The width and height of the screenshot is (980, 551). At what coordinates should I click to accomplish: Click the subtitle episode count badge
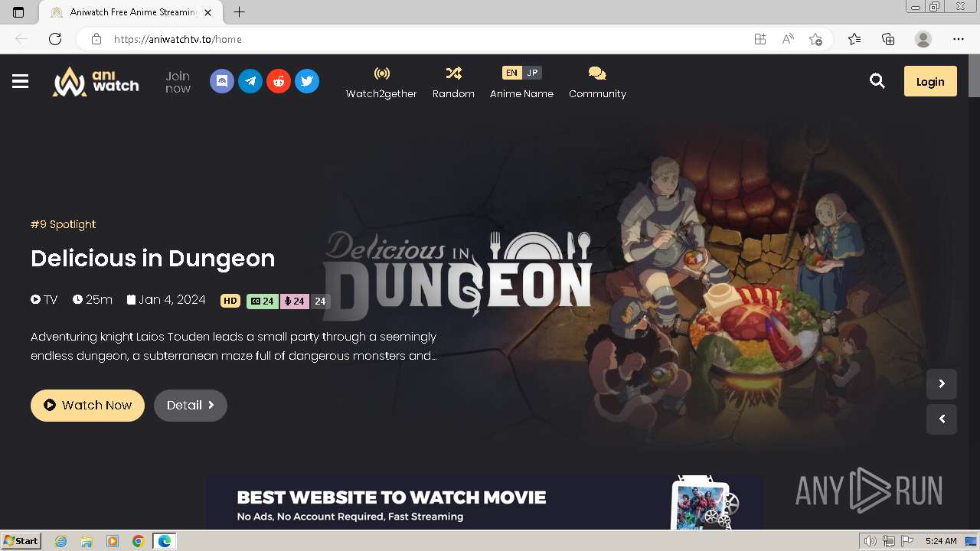click(x=263, y=301)
